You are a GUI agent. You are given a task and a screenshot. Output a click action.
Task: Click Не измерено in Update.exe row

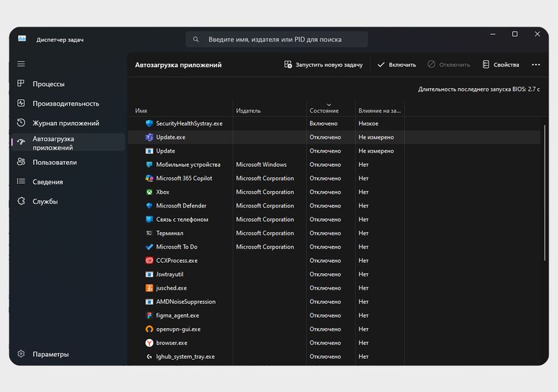coord(376,138)
